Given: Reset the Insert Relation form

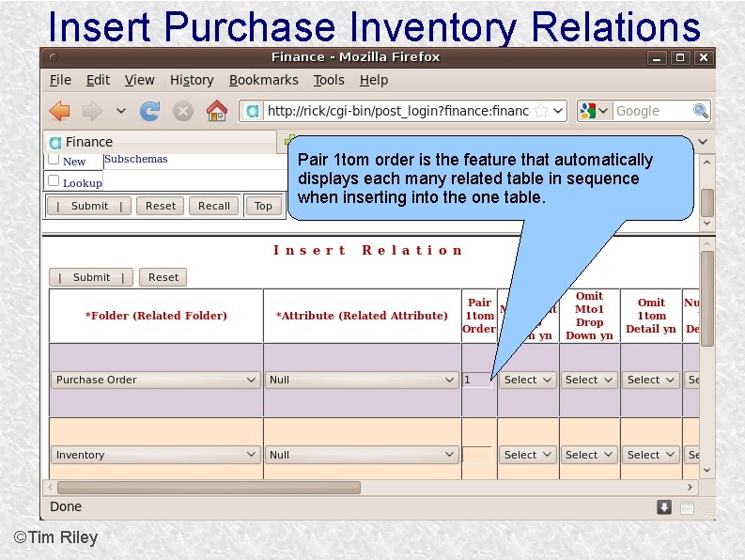Looking at the screenshot, I should pos(163,277).
